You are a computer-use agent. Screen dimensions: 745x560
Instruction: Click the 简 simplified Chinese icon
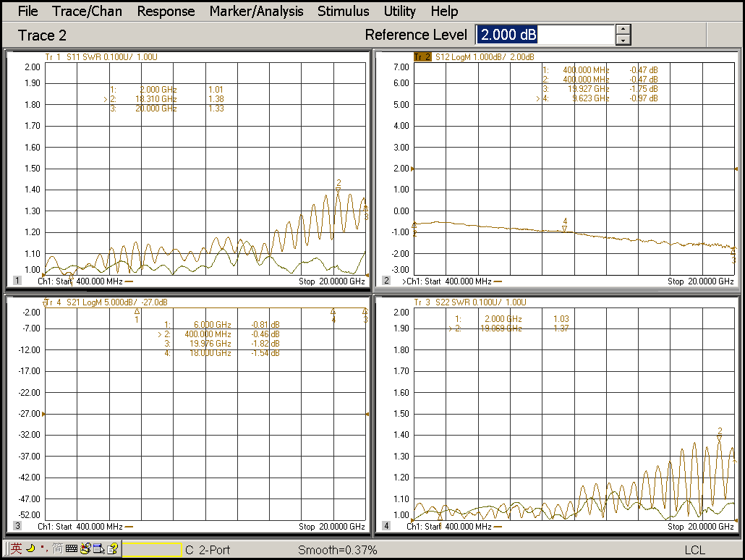(57, 548)
